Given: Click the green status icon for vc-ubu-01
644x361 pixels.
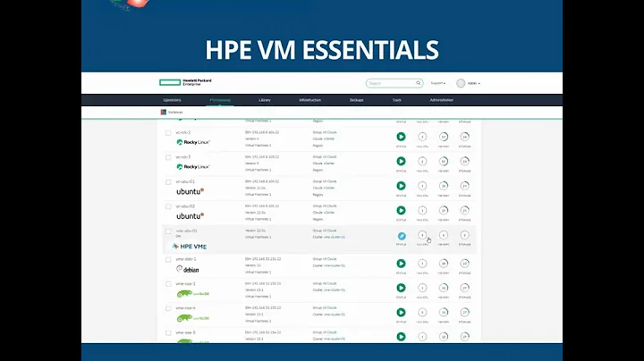Looking at the screenshot, I should pyautogui.click(x=401, y=186).
